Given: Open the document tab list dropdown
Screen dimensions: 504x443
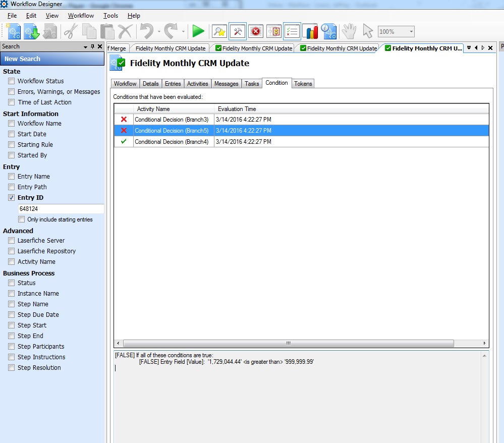Looking at the screenshot, I should coord(469,48).
